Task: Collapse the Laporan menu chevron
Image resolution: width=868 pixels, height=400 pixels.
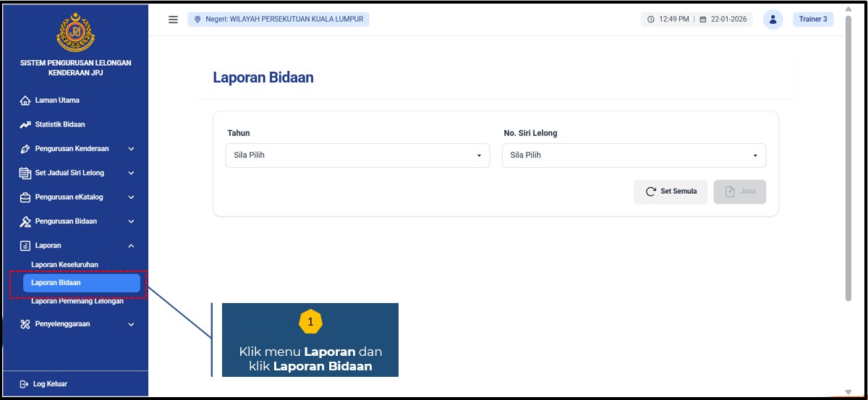Action: click(x=131, y=246)
